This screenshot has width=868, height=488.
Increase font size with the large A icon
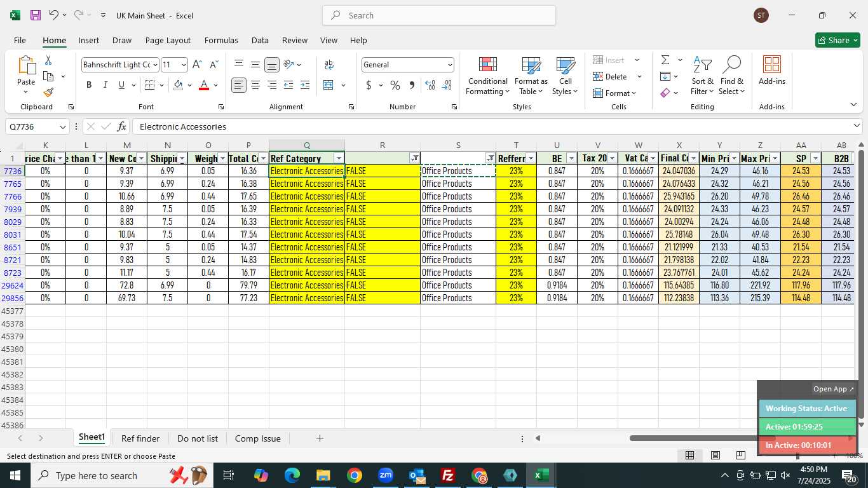point(197,64)
